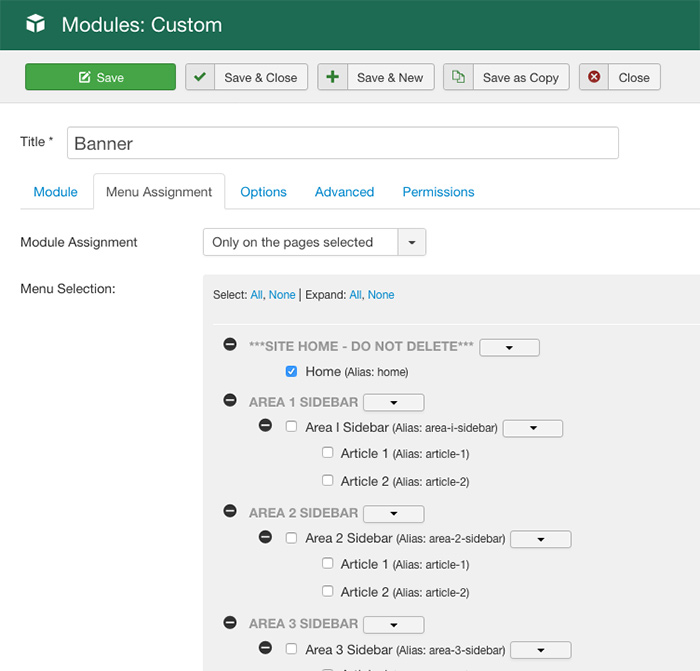Check Article 1 under Area I Sidebar
This screenshot has width=700, height=671.
point(328,453)
